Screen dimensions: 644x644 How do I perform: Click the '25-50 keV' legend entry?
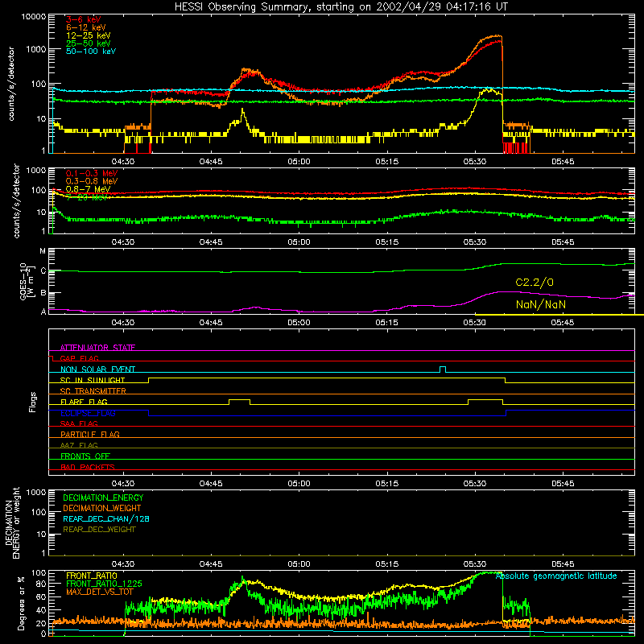[88, 43]
